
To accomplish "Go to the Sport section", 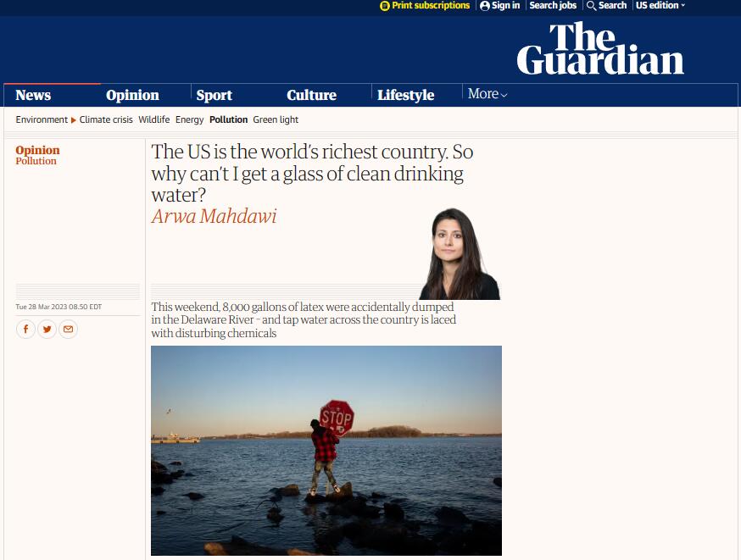I will click(x=214, y=95).
